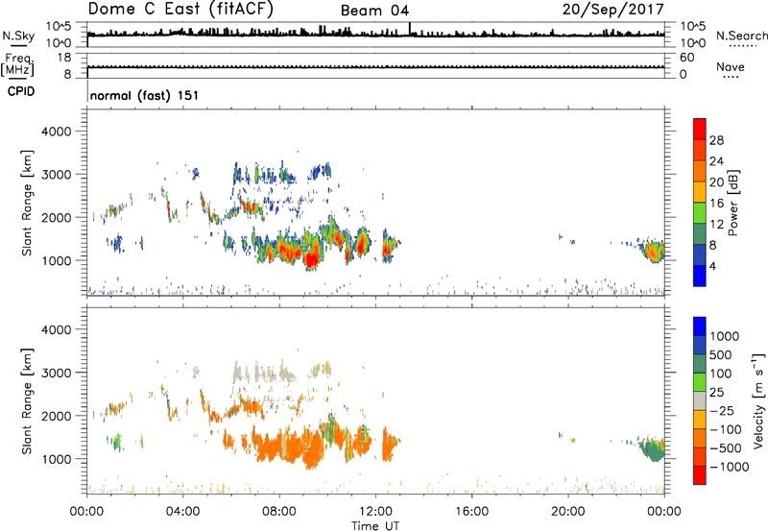Pick the blue top segment of Velocity color bar

pyautogui.click(x=700, y=326)
